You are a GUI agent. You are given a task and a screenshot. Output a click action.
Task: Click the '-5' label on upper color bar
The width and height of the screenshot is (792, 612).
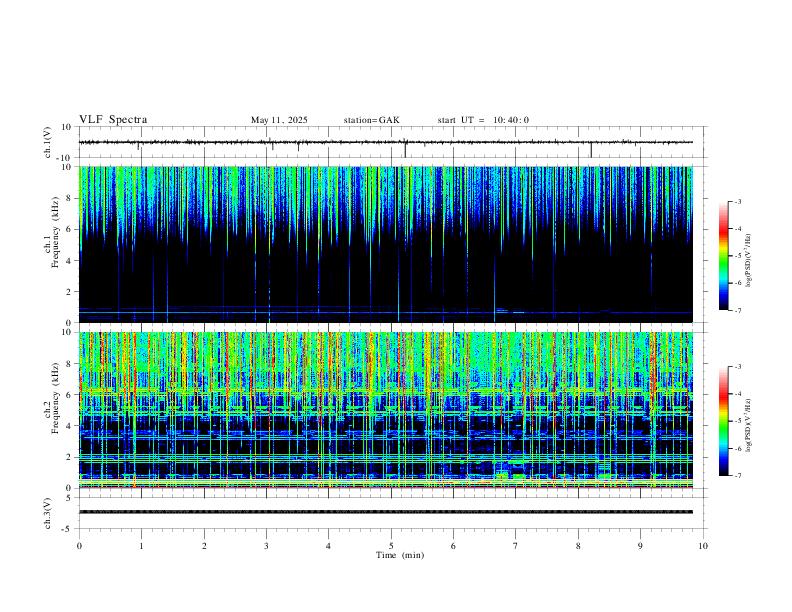(x=737, y=256)
